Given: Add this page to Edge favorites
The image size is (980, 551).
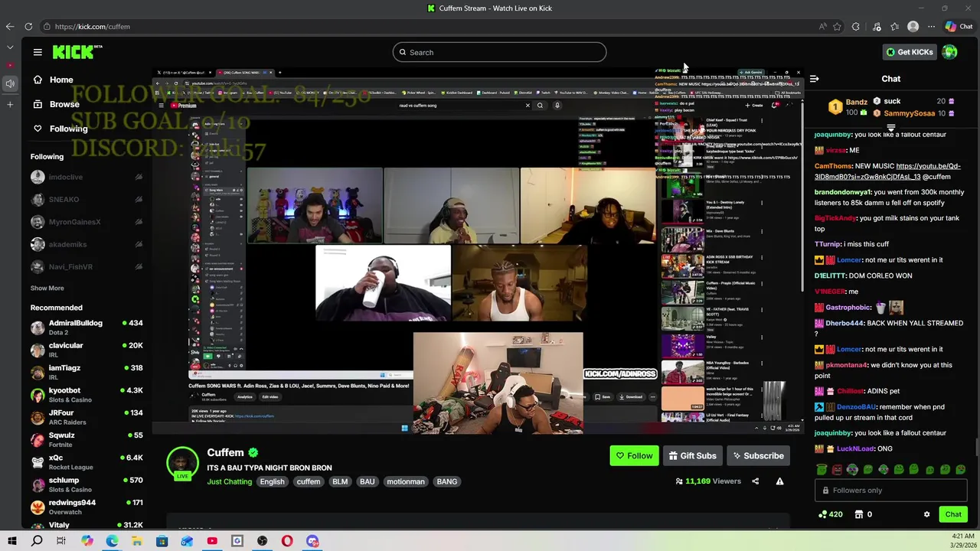Looking at the screenshot, I should tap(837, 26).
